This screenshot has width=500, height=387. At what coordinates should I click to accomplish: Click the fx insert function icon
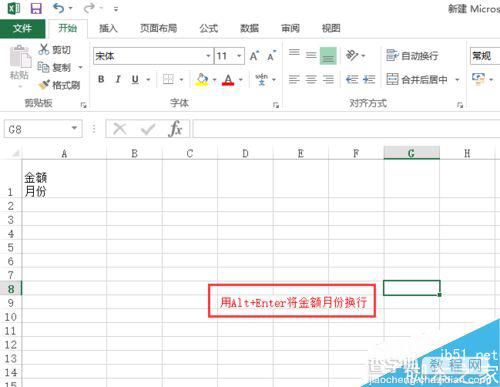tap(176, 129)
